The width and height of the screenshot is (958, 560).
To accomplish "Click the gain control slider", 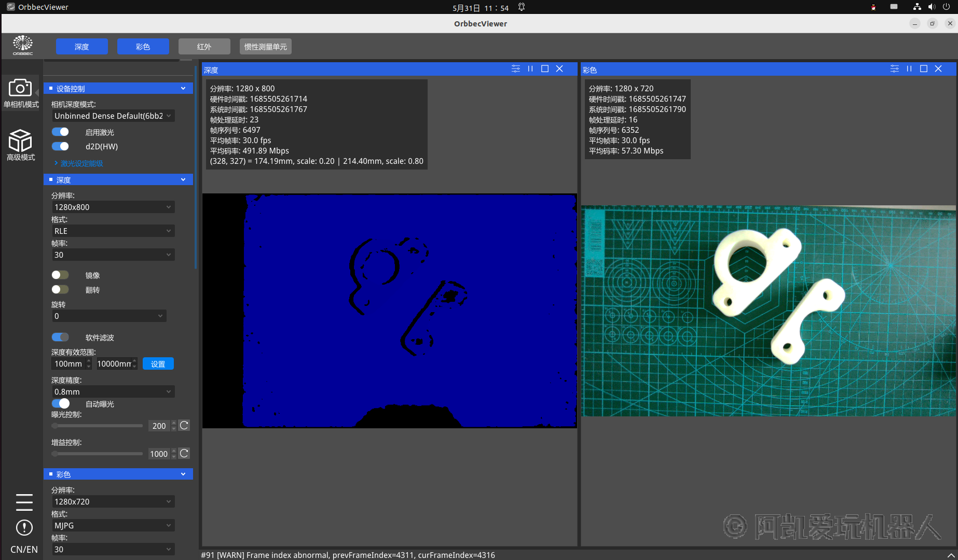I will [97, 454].
